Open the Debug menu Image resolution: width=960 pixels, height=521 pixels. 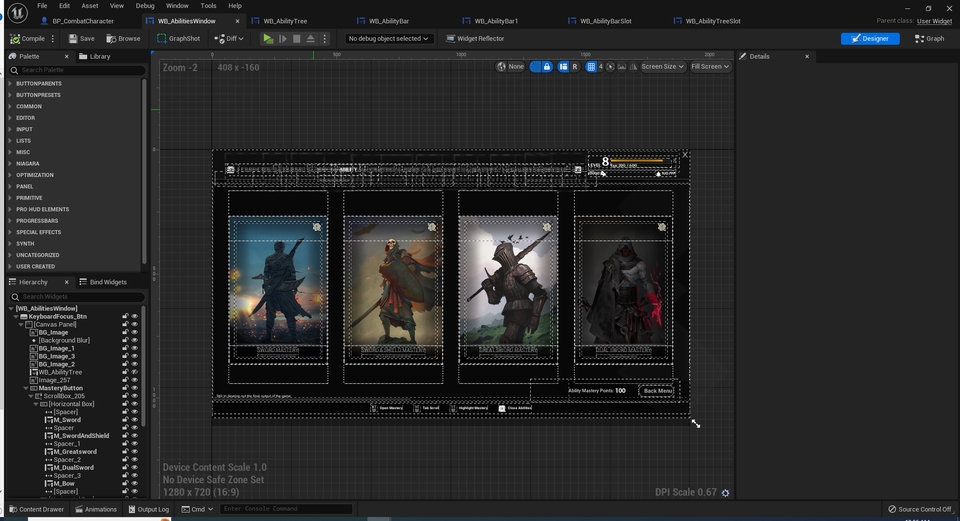[145, 6]
